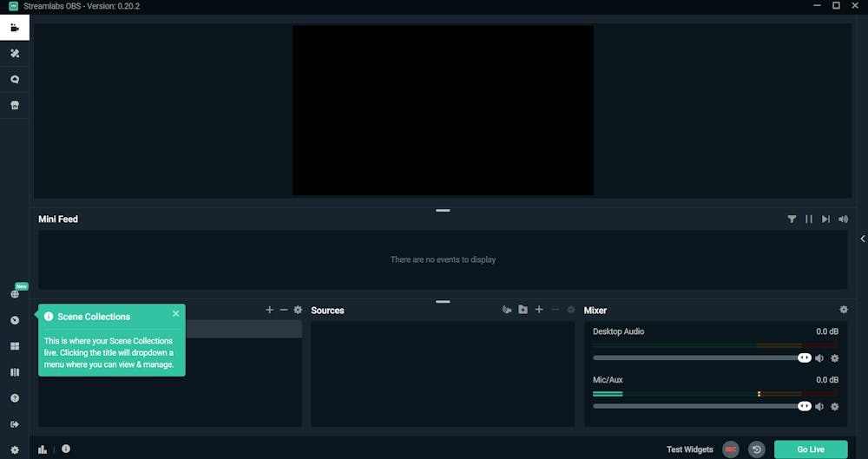Click the Test Widgets link

[690, 449]
